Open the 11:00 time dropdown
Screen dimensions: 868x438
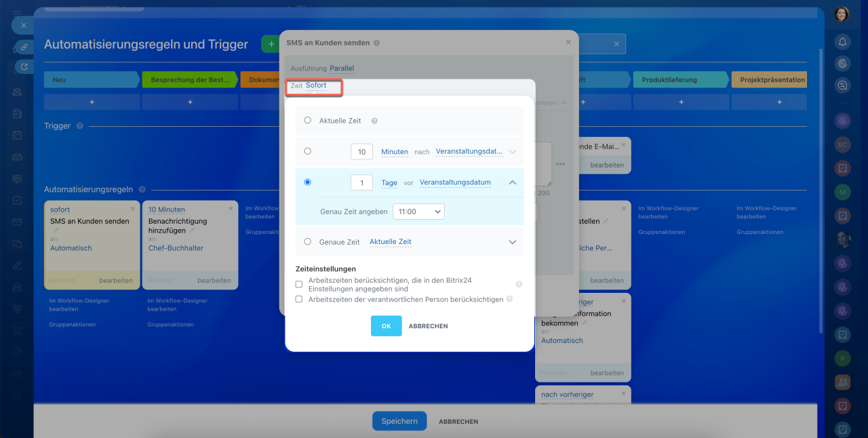[x=418, y=212]
